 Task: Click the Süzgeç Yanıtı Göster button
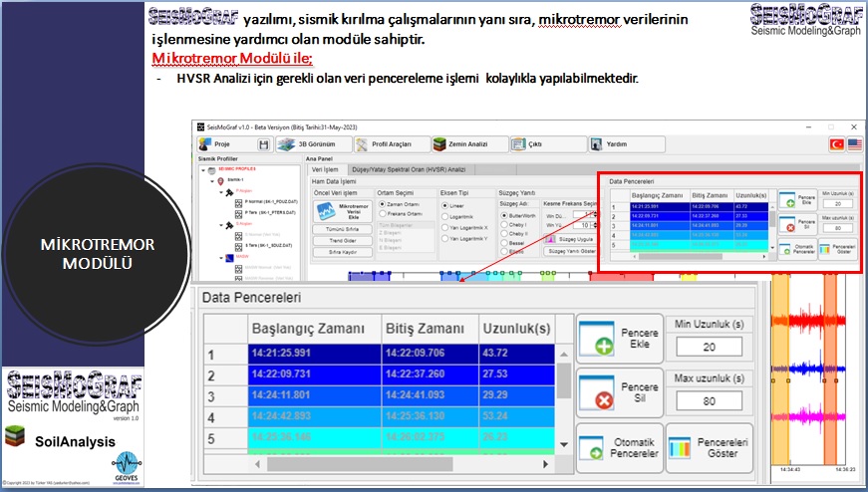click(570, 251)
